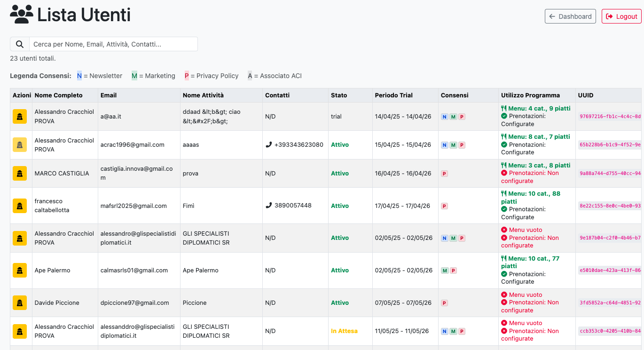Click UUID starting e5010dae-423a
644x350 pixels.
tap(610, 270)
